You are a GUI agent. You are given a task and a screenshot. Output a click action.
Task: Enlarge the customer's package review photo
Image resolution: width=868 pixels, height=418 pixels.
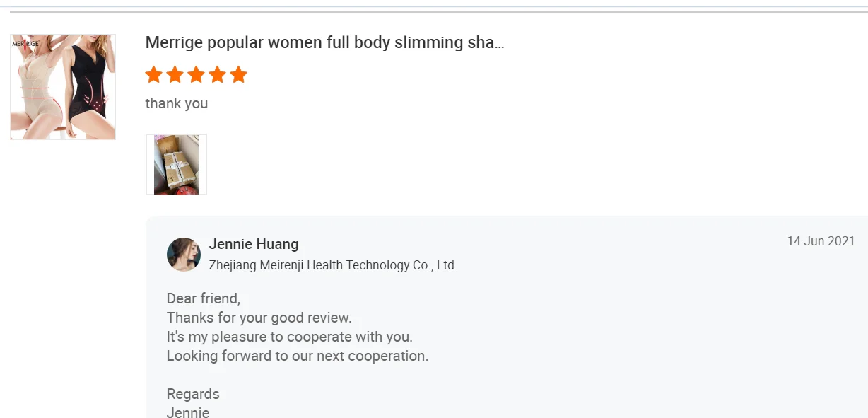point(176,164)
